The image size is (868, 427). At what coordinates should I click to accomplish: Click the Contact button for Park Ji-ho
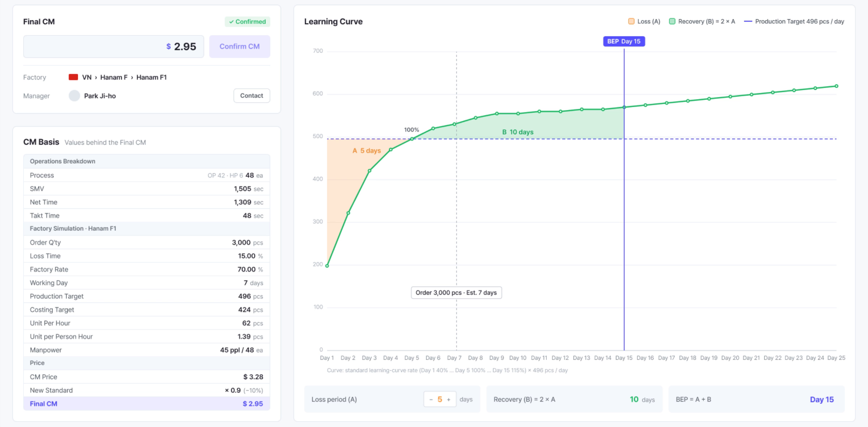point(251,96)
